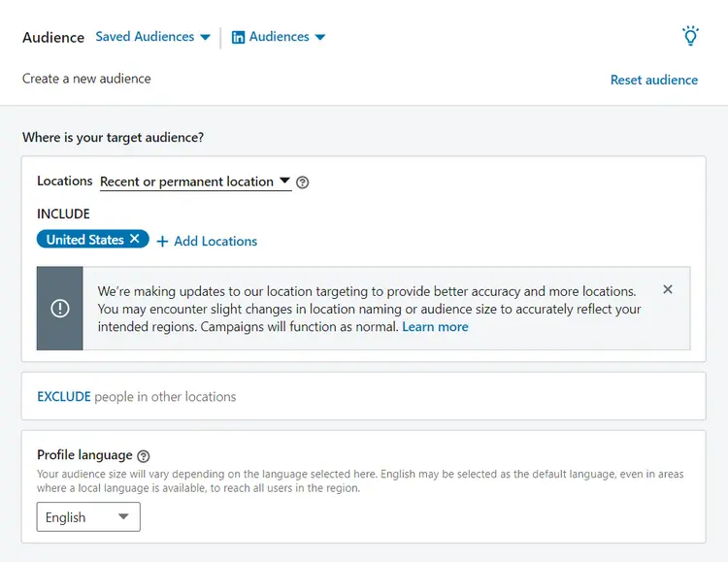Image resolution: width=728 pixels, height=562 pixels.
Task: Click the arrow in the English selector
Action: point(123,517)
